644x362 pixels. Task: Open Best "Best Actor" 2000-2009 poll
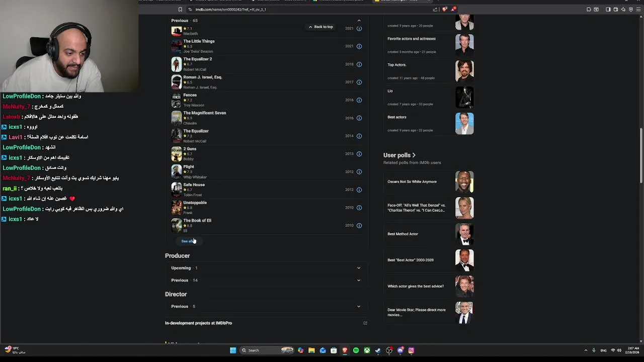[x=410, y=260]
